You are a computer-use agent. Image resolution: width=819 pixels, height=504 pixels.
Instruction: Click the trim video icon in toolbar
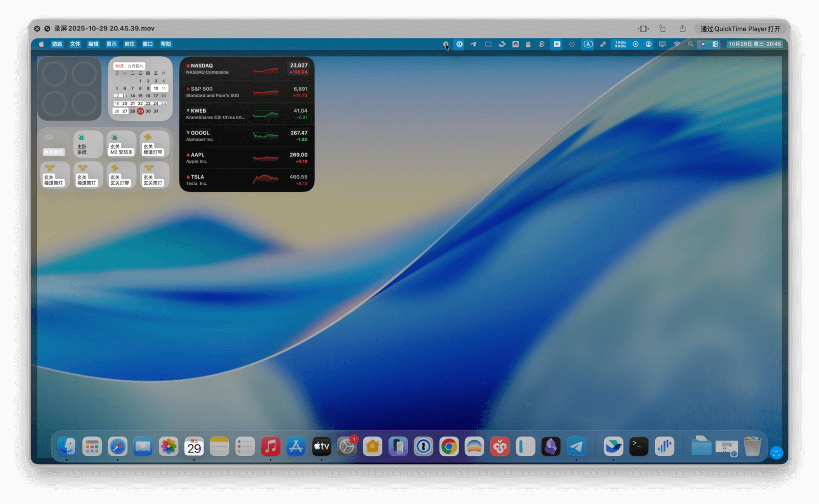pyautogui.click(x=643, y=29)
